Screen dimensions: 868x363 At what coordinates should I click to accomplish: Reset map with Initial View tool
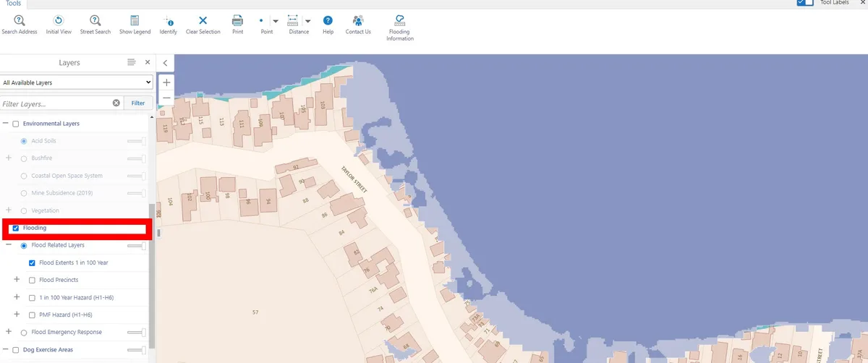click(x=59, y=25)
